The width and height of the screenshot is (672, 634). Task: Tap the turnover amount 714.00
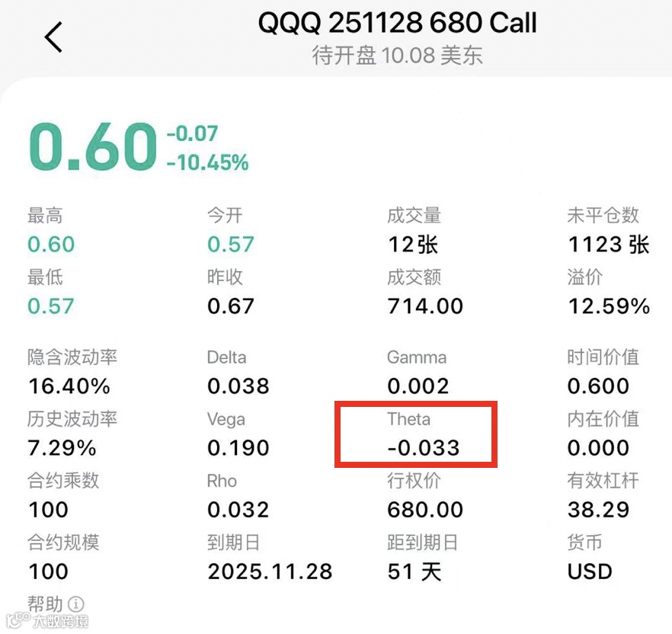click(425, 306)
